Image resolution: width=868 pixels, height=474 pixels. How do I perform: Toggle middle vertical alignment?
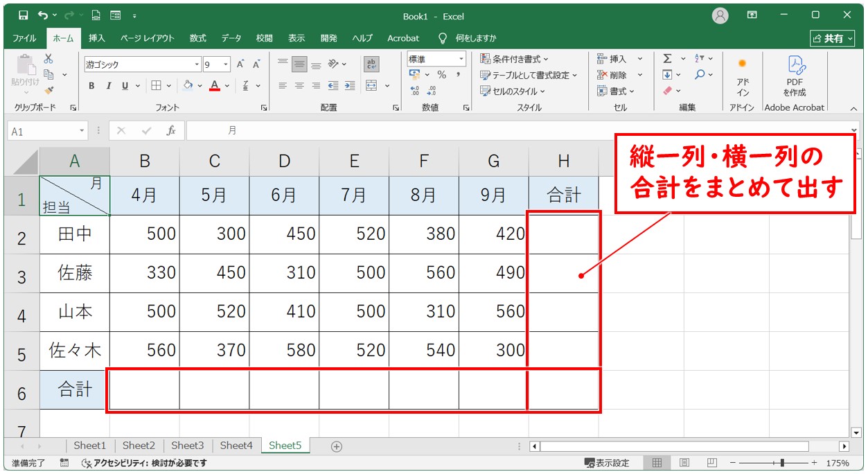coord(299,64)
